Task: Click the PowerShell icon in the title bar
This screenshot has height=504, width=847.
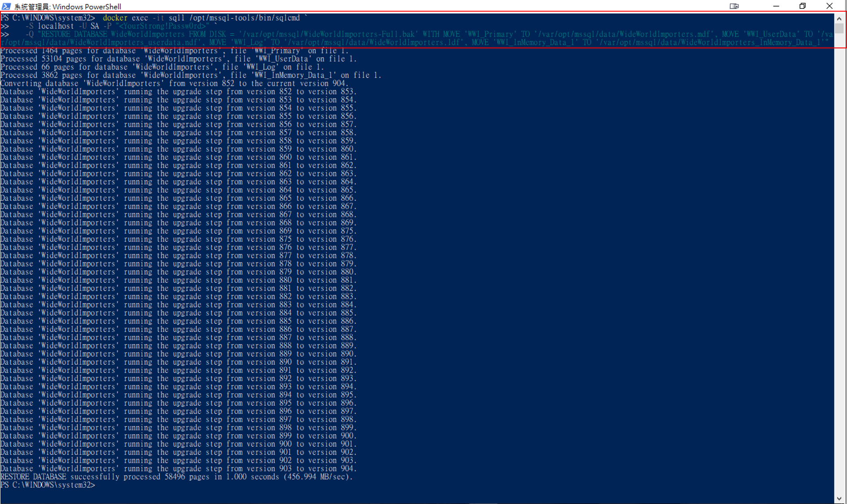Action: click(6, 6)
